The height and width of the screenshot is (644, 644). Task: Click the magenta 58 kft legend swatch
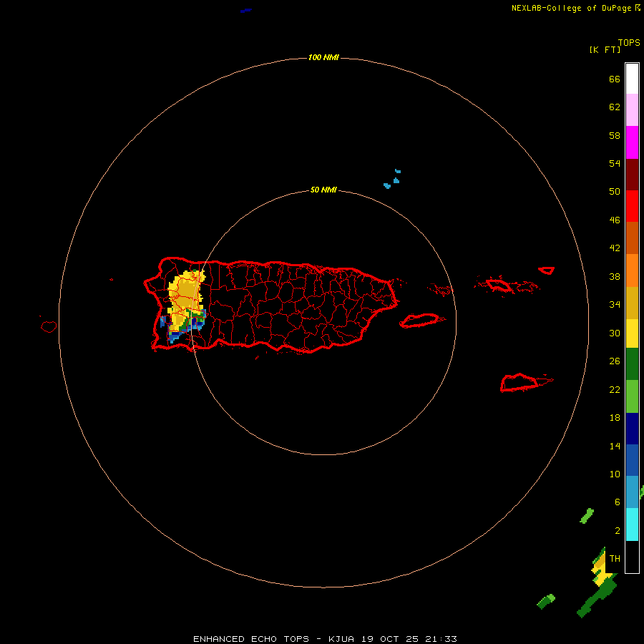(x=632, y=142)
